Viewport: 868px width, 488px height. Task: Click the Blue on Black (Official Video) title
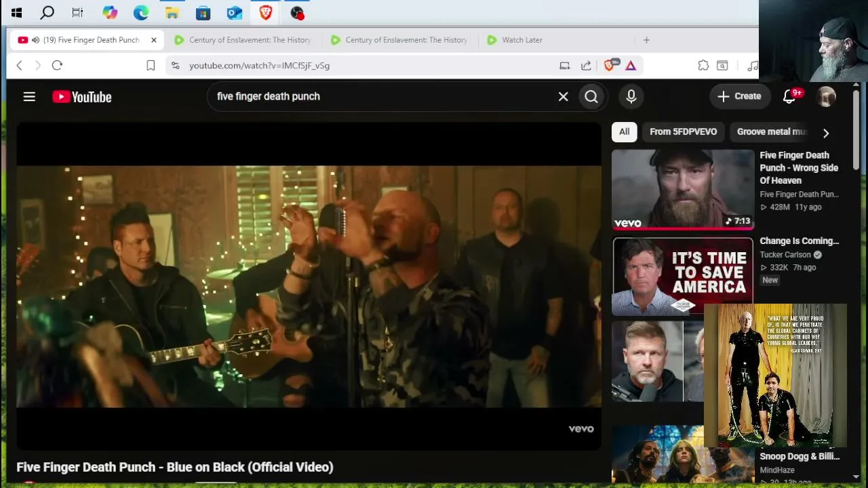175,467
